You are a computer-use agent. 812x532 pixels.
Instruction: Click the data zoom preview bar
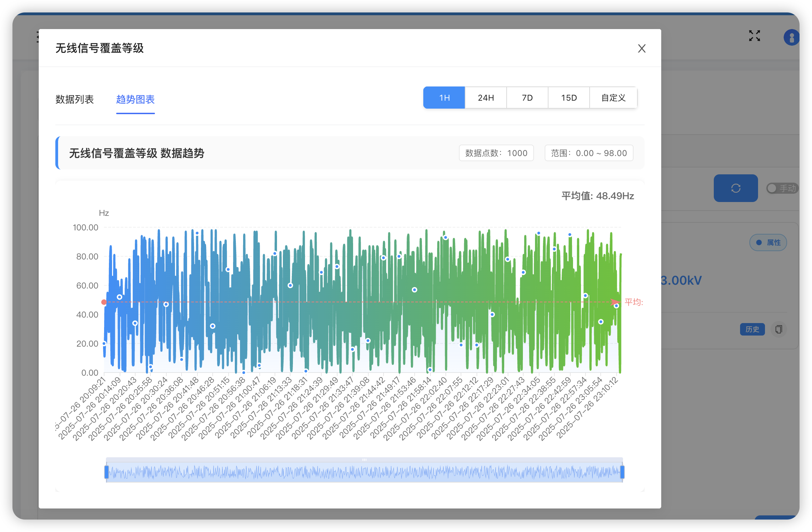(364, 472)
